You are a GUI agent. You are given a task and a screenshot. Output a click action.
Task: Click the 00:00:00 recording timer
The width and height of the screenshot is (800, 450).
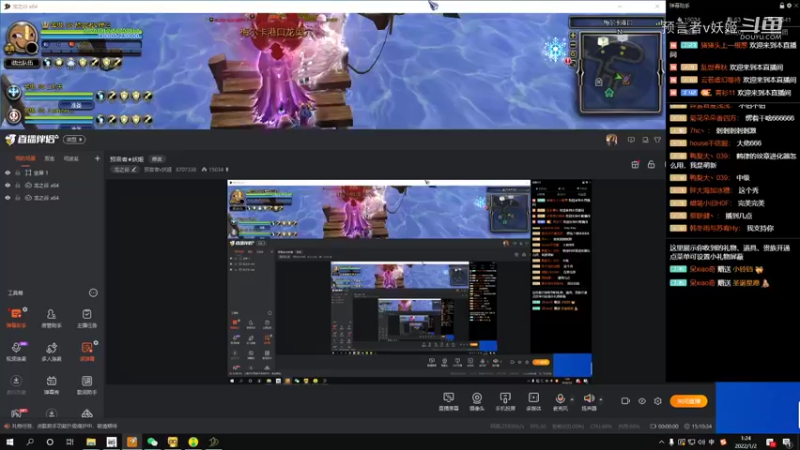coord(664,426)
